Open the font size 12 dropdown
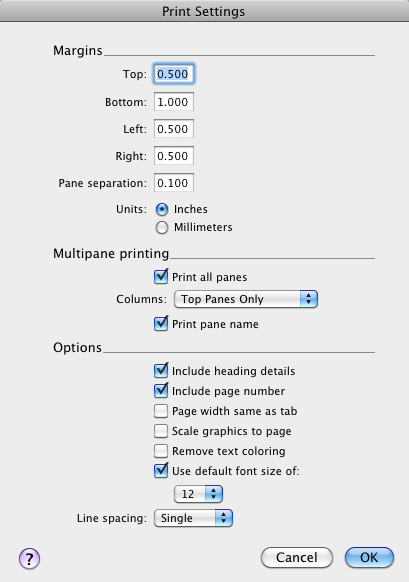The image size is (409, 582). click(198, 494)
